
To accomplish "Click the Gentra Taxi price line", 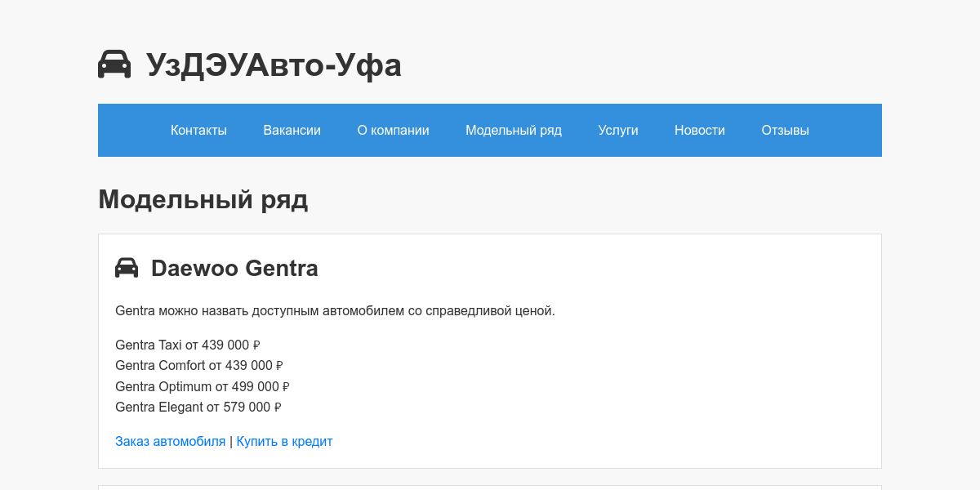I will 187,345.
